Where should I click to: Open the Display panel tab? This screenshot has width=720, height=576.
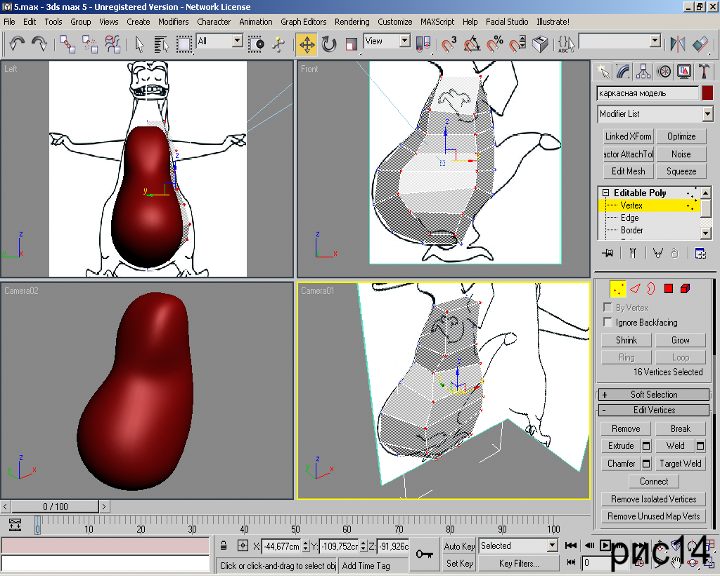684,71
